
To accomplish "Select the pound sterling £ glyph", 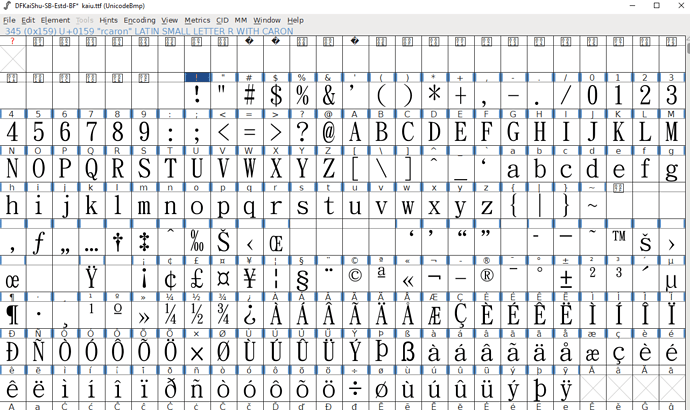I will (197, 278).
